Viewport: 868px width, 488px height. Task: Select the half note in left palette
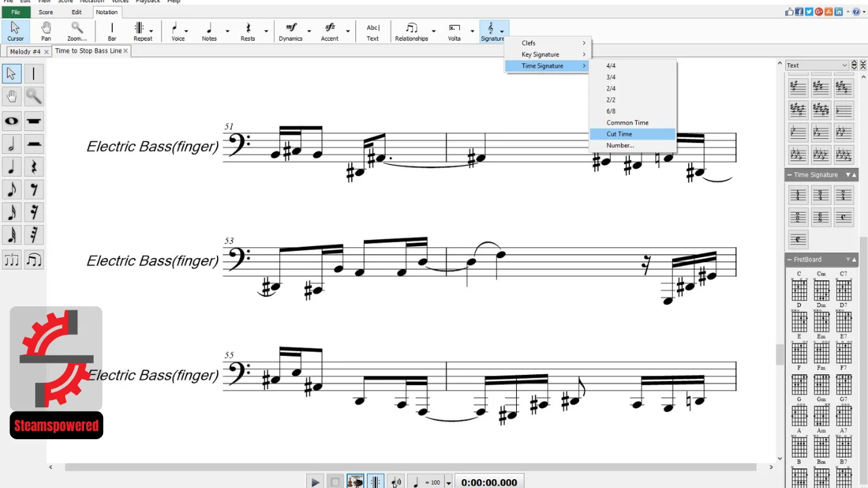click(x=12, y=144)
